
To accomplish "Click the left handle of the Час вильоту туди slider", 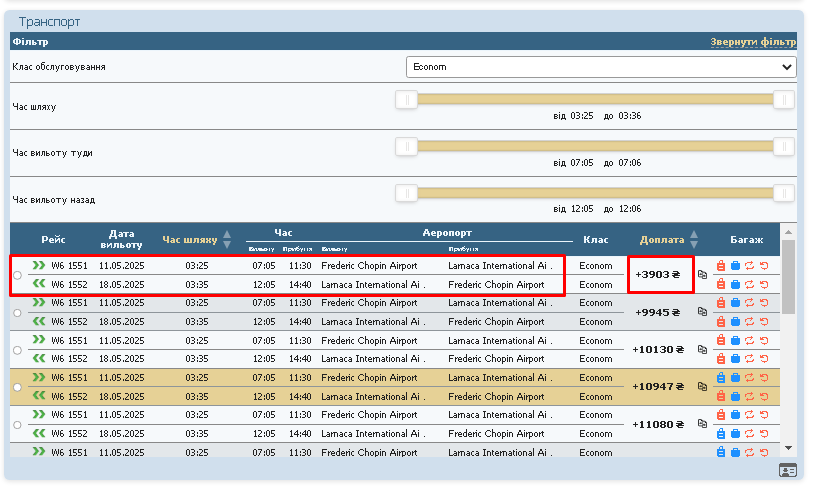I will point(406,146).
